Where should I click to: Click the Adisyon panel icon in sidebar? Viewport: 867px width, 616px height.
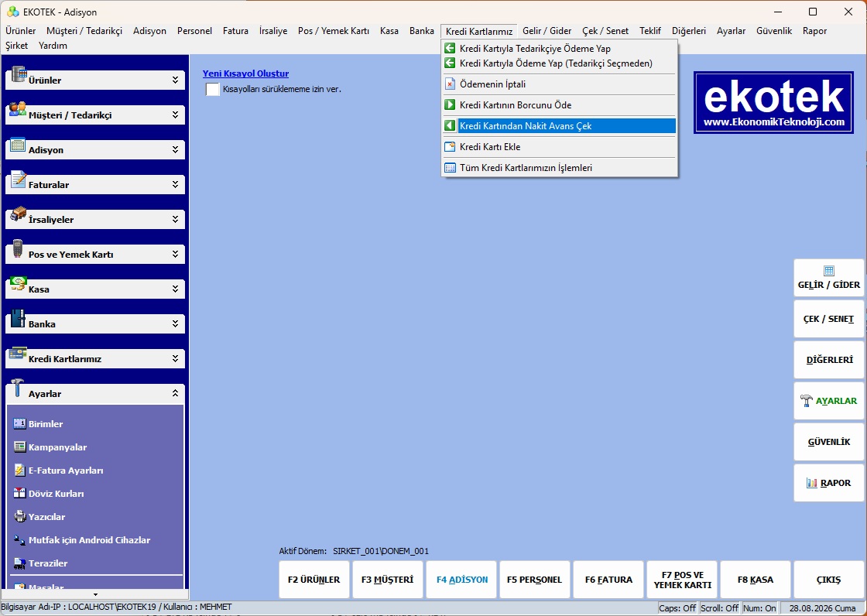19,145
